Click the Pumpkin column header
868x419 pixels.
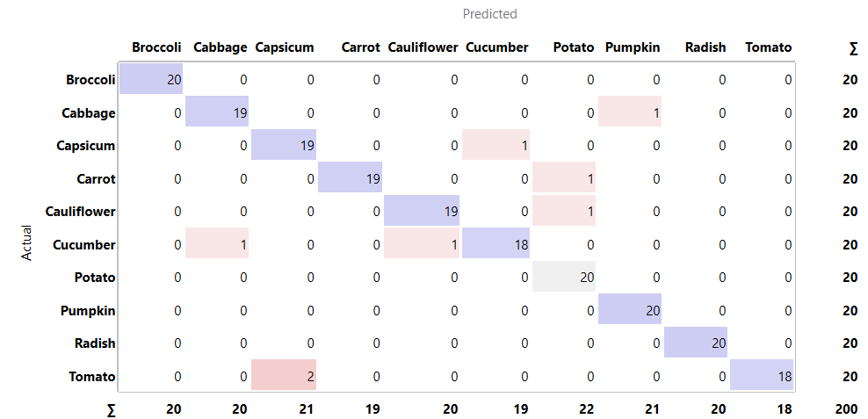(x=633, y=47)
